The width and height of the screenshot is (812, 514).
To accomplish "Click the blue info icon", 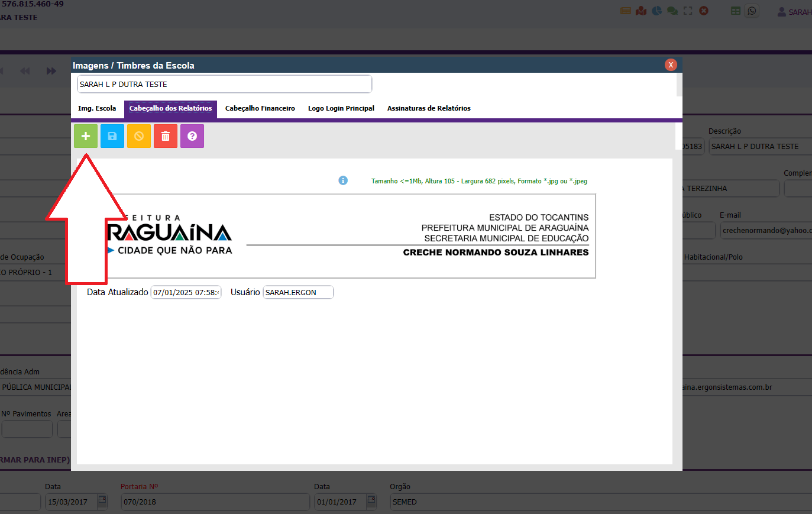I will [343, 180].
